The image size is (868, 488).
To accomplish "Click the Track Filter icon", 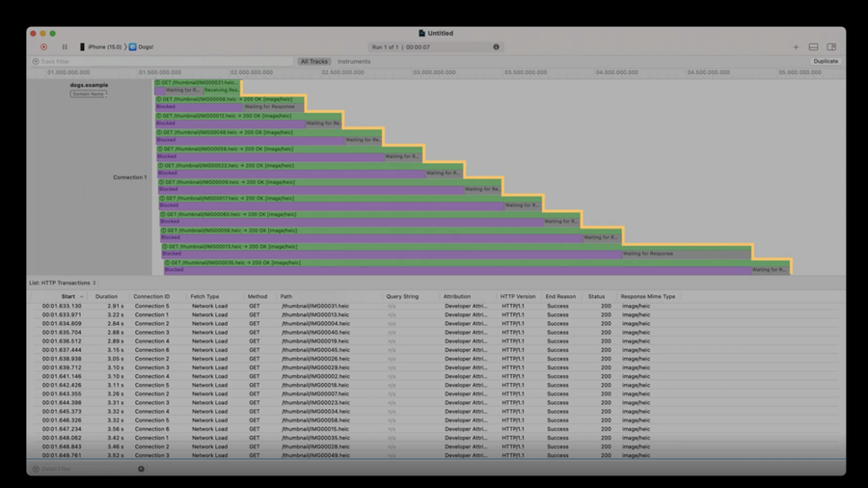I will [36, 62].
